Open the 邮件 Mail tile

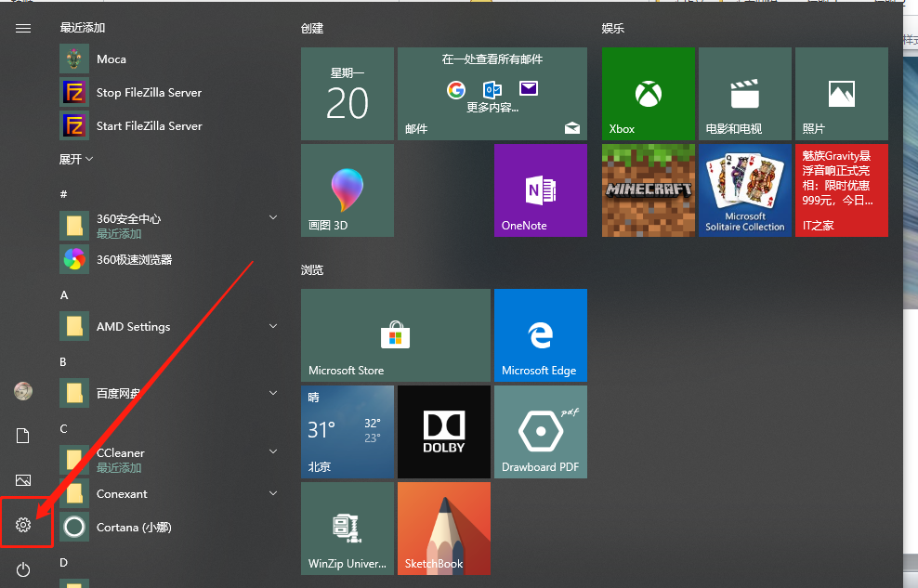492,94
